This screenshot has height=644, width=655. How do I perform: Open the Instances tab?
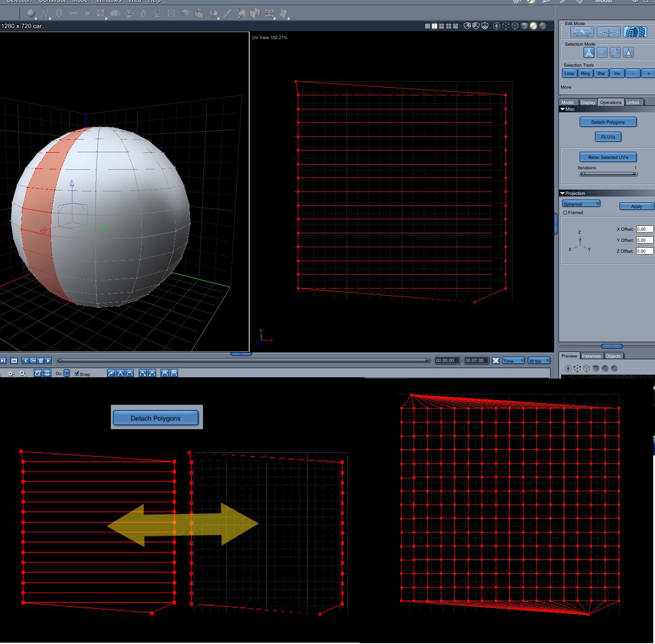pos(591,356)
